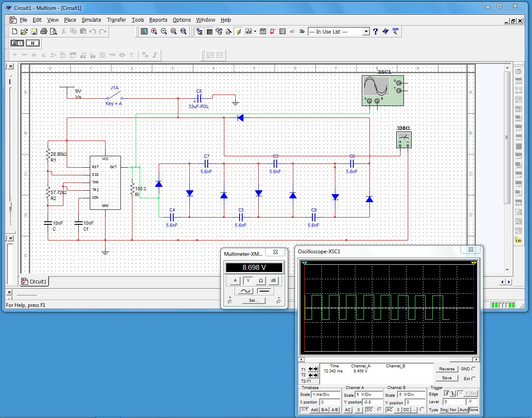Select the Ext trigger radio button

click(x=474, y=378)
